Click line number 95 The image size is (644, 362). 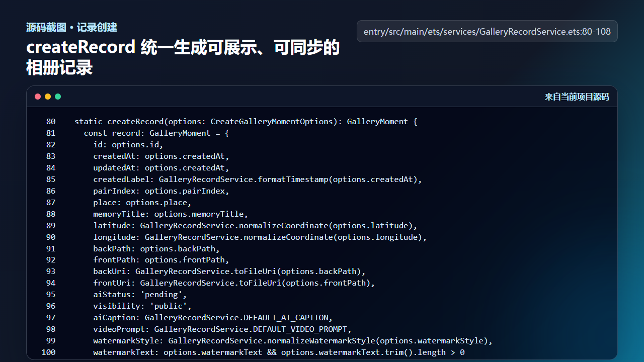pyautogui.click(x=50, y=295)
